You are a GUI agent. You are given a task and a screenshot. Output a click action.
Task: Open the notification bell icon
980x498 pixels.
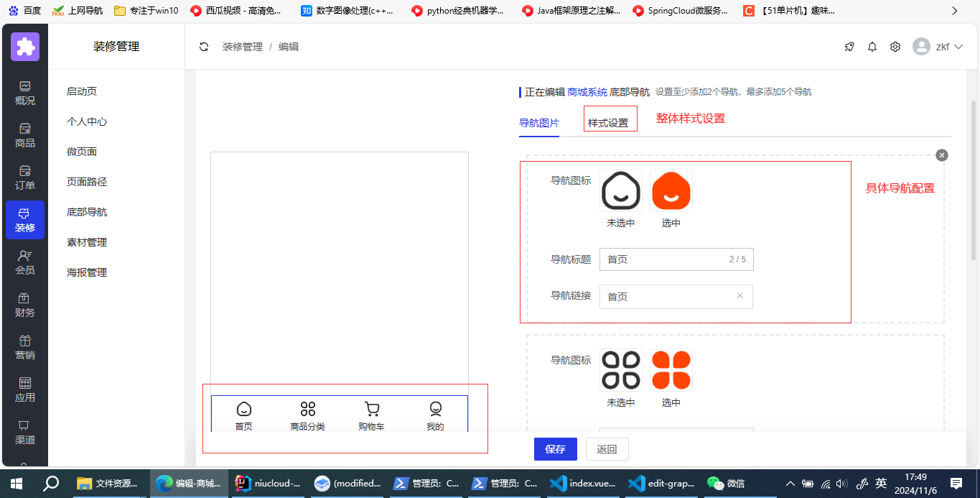(872, 47)
